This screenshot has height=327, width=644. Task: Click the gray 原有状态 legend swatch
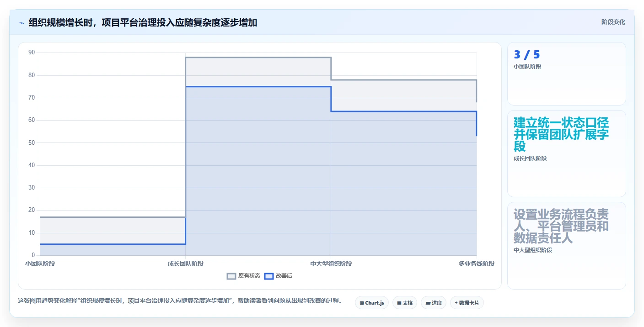pos(231,276)
